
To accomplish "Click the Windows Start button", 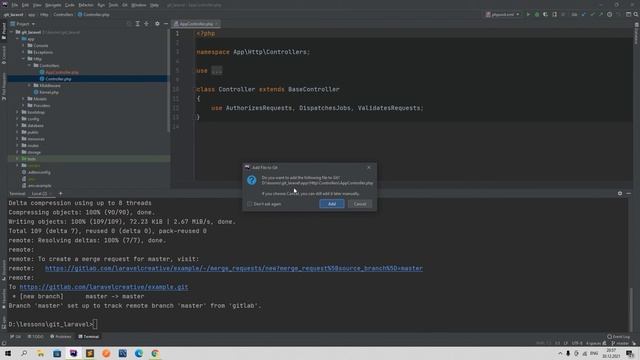I will (x=7, y=353).
